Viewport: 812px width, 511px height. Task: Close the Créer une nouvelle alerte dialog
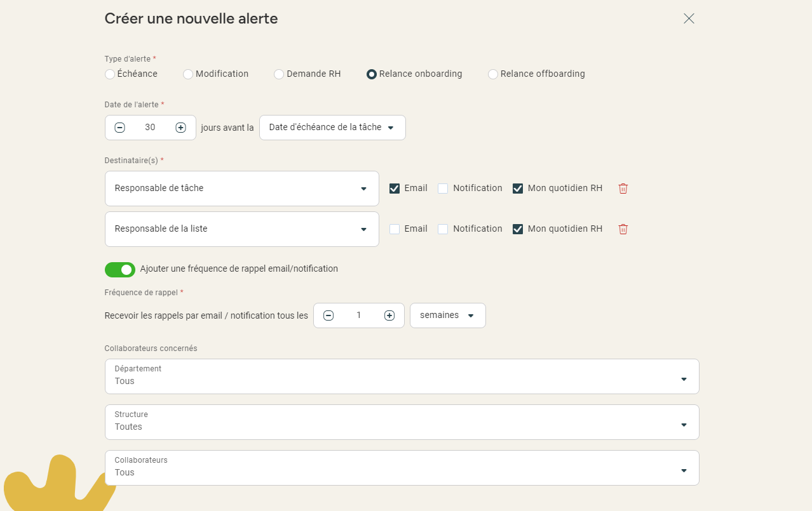tap(689, 18)
